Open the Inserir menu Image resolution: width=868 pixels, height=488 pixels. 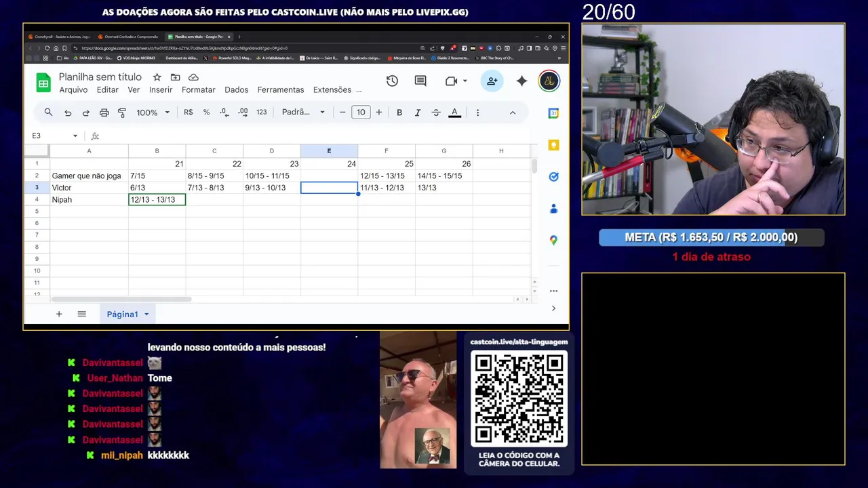161,90
